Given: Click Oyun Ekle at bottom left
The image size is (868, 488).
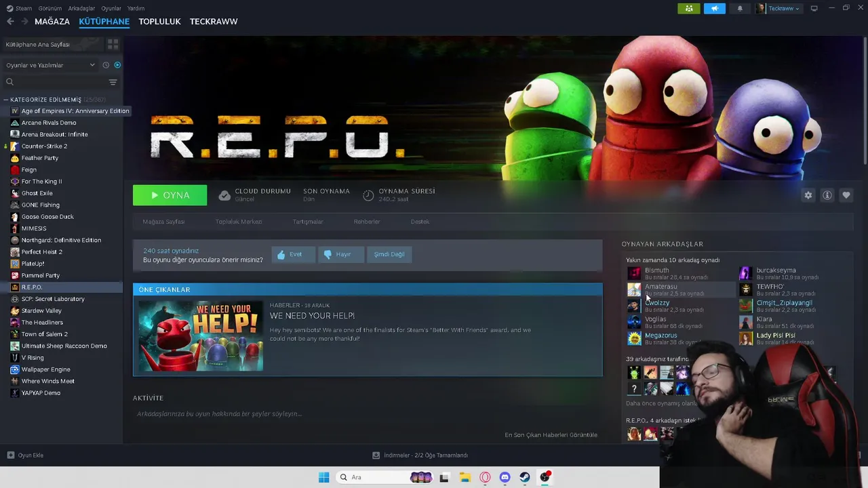Looking at the screenshot, I should coord(25,455).
